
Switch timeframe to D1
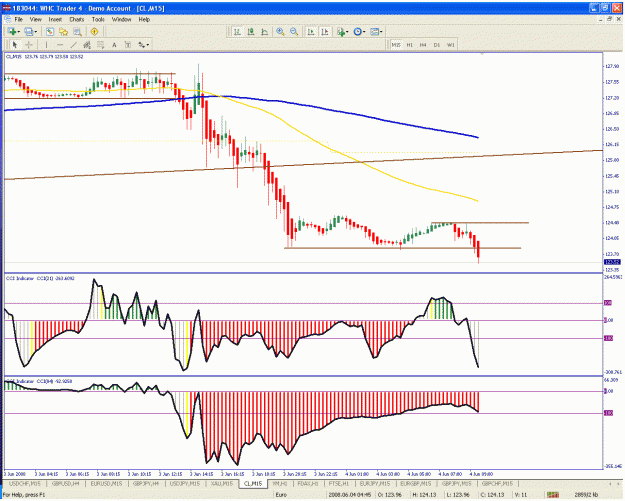[x=437, y=45]
